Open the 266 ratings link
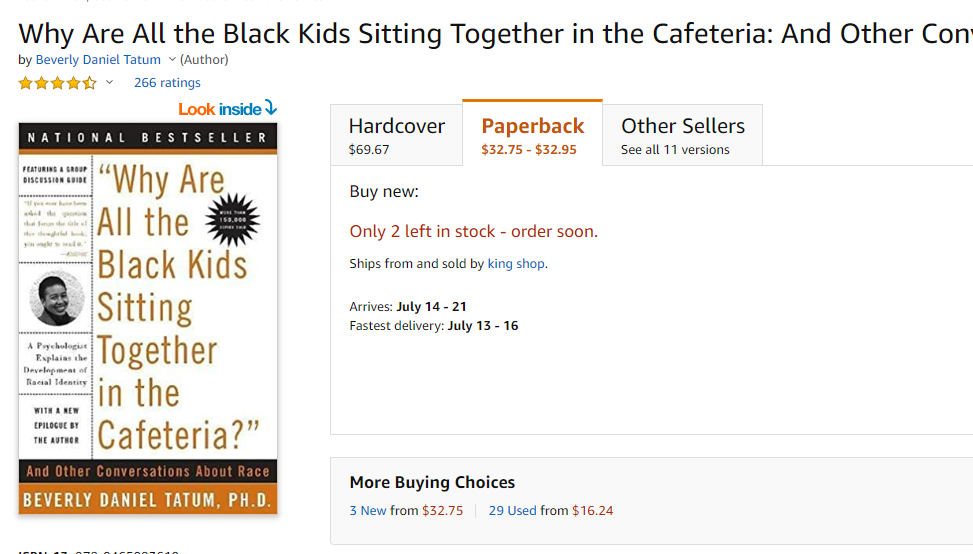 click(168, 83)
